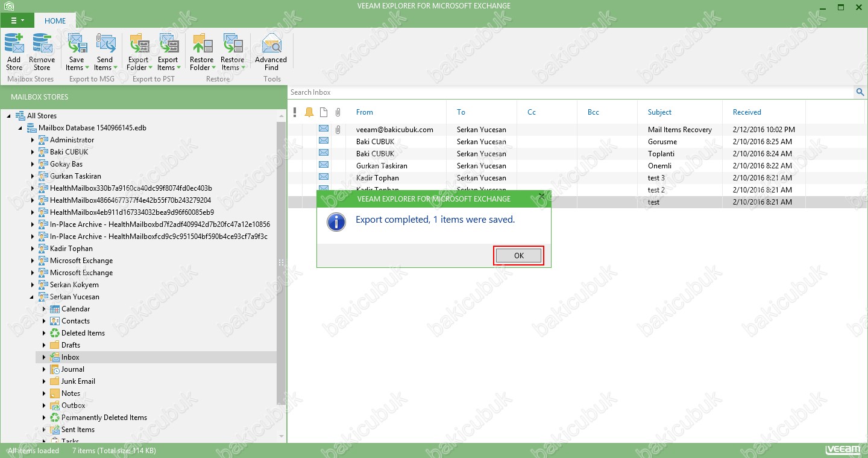Select Gokay Bas mailbox
This screenshot has width=868, height=458.
(x=66, y=164)
